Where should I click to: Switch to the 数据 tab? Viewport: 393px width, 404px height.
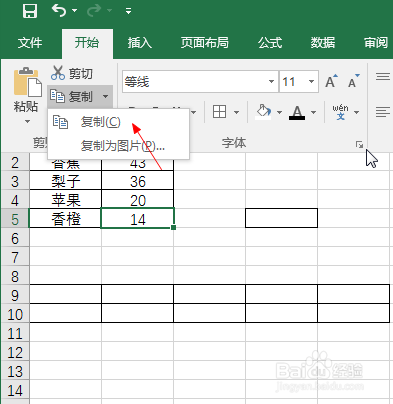(x=323, y=43)
